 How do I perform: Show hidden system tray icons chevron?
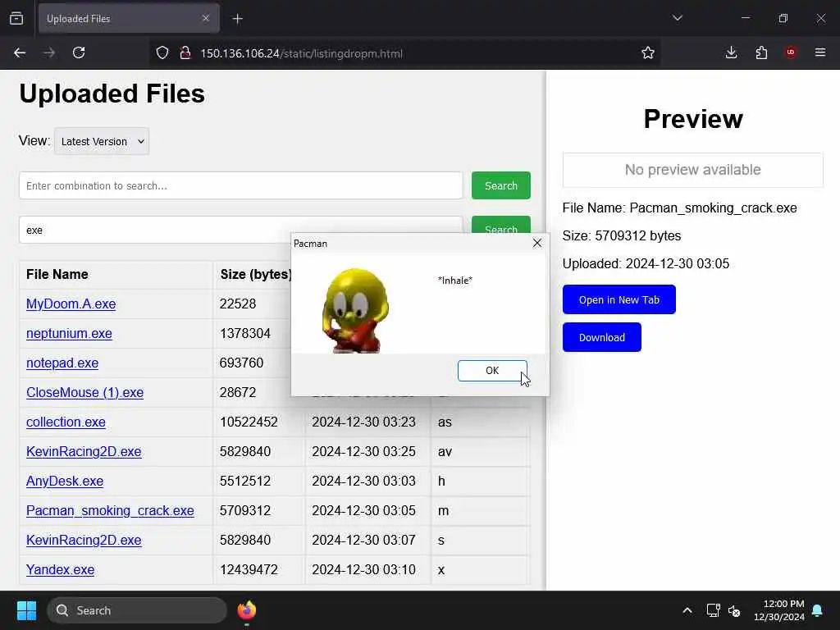click(x=687, y=610)
